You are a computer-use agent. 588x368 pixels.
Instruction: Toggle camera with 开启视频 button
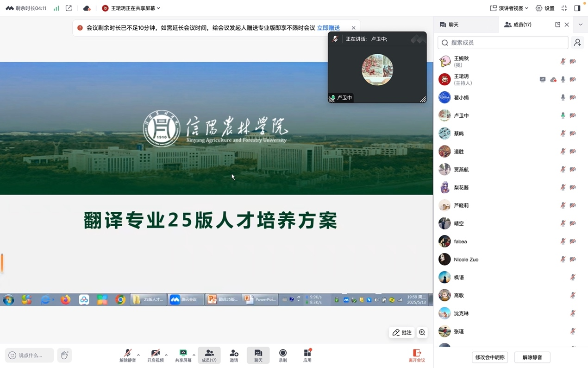tap(155, 355)
